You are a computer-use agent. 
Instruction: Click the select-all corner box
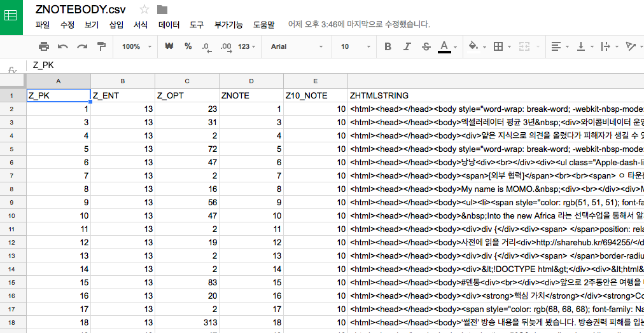coord(13,81)
